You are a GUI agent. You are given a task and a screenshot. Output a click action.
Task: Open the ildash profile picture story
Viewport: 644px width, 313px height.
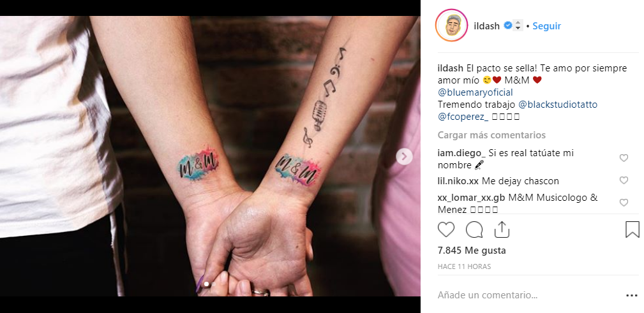tap(451, 25)
